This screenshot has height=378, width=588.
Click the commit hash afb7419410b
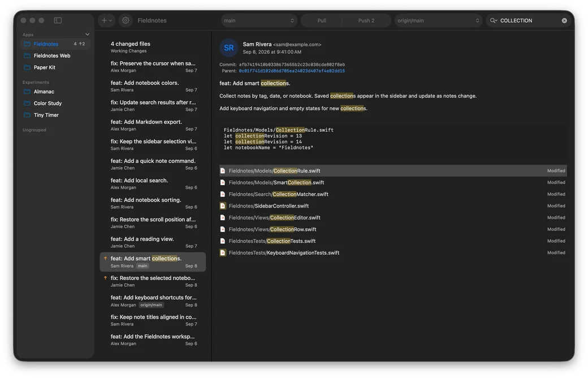(x=292, y=65)
